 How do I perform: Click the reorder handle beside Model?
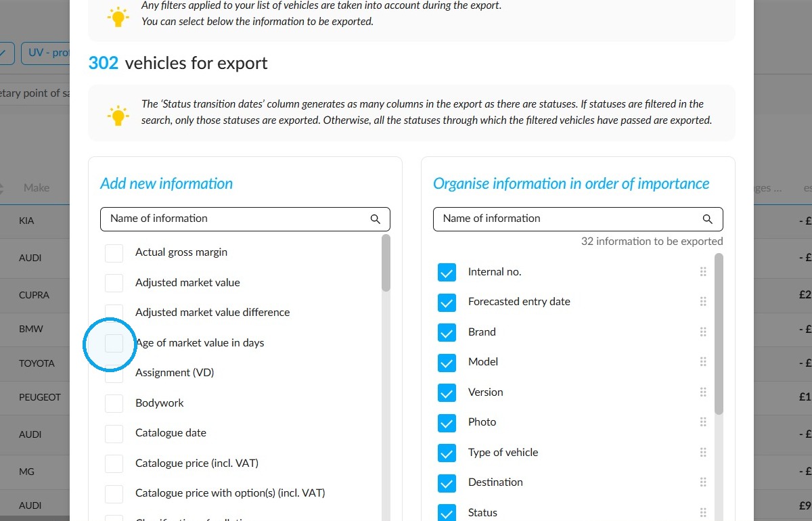[x=703, y=362]
